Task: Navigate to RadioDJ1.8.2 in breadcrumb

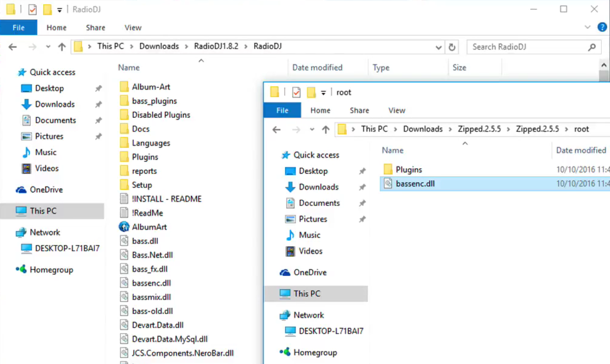Action: (x=216, y=46)
